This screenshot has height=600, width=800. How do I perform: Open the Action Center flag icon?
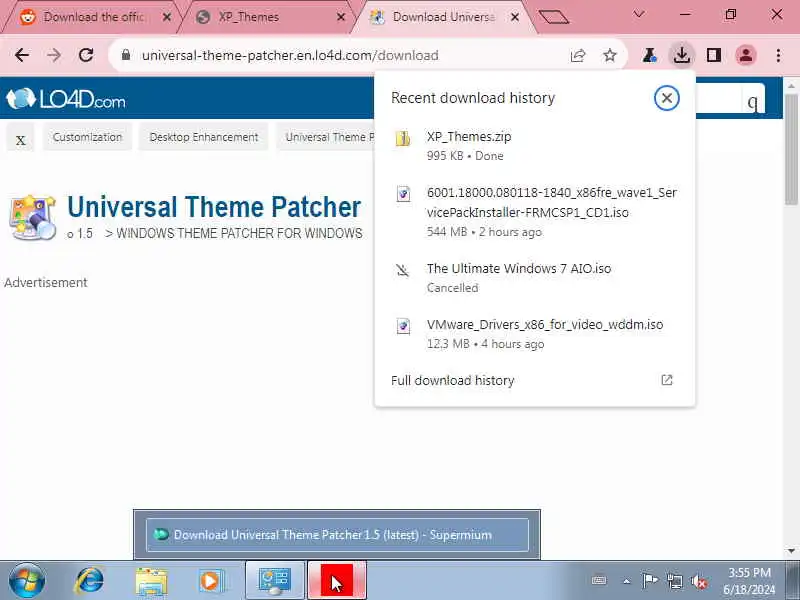pyautogui.click(x=649, y=581)
